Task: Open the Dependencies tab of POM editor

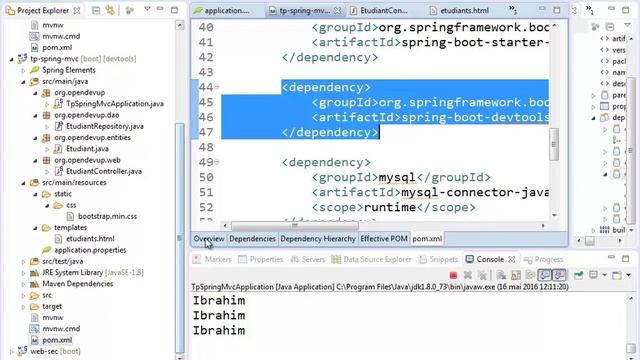Action: 252,239
